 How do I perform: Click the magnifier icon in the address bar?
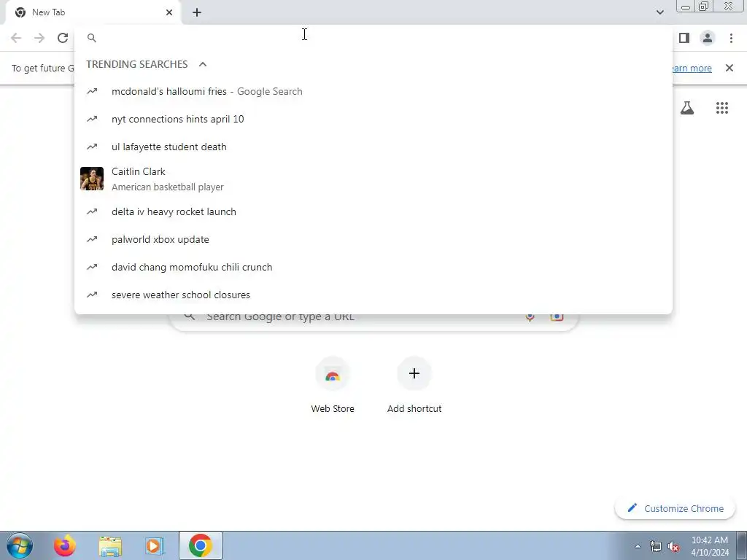point(92,38)
